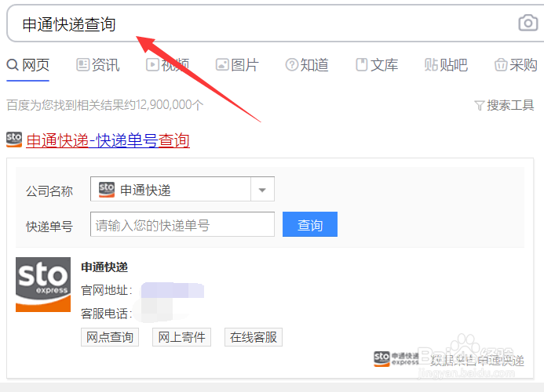Open the 公司名称 courier company dropdown
This screenshot has height=392, width=544.
coord(182,189)
